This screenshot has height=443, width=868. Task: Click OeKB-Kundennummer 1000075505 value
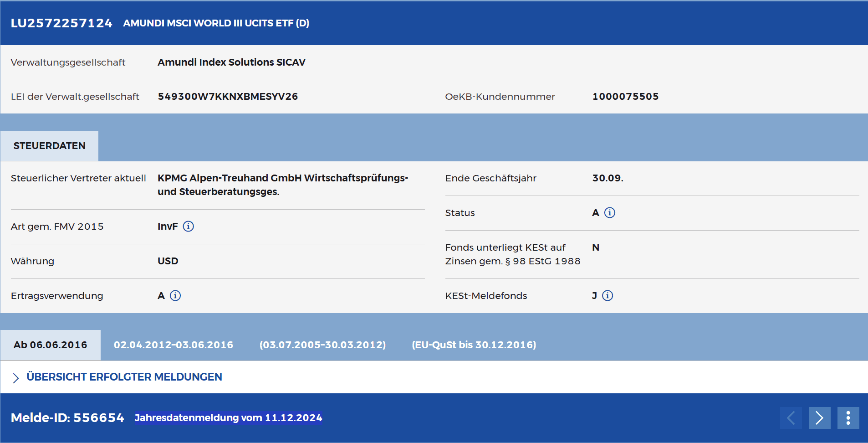coord(625,97)
